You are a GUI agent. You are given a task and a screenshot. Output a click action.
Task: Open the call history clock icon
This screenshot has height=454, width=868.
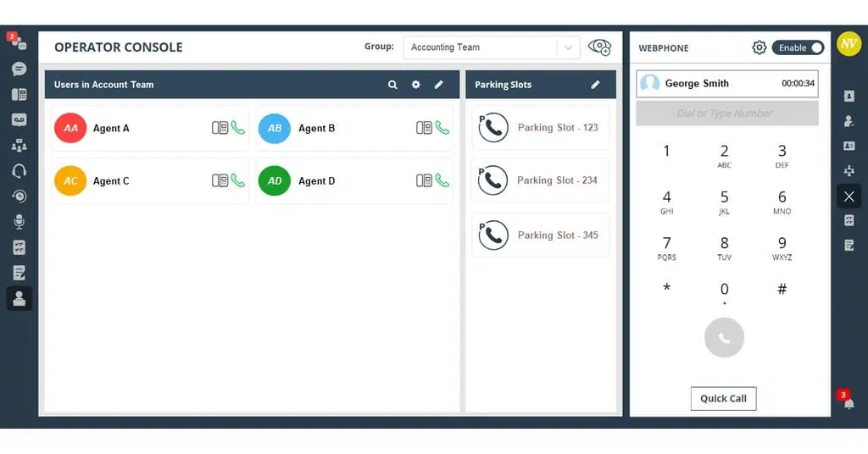point(19,197)
